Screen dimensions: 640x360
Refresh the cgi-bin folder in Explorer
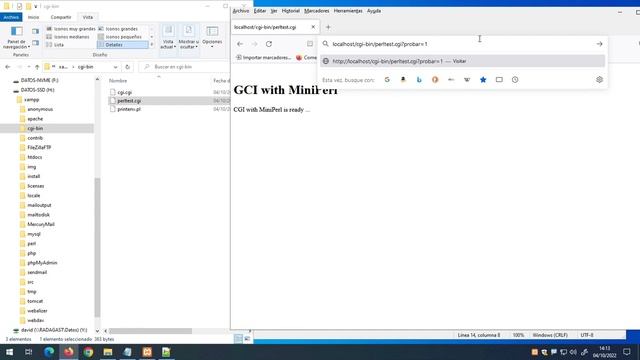(127, 67)
